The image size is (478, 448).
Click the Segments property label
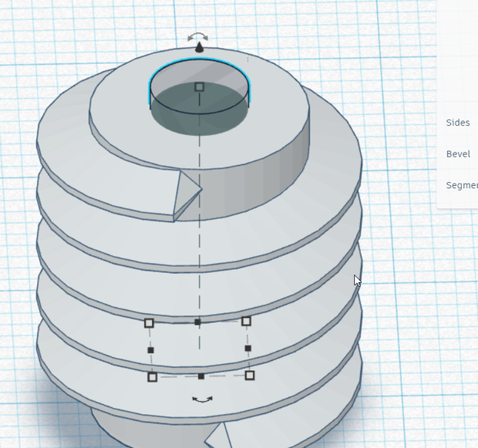[x=462, y=185]
